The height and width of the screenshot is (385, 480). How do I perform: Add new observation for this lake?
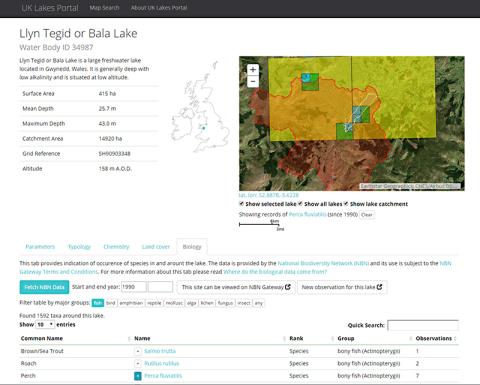tap(342, 287)
